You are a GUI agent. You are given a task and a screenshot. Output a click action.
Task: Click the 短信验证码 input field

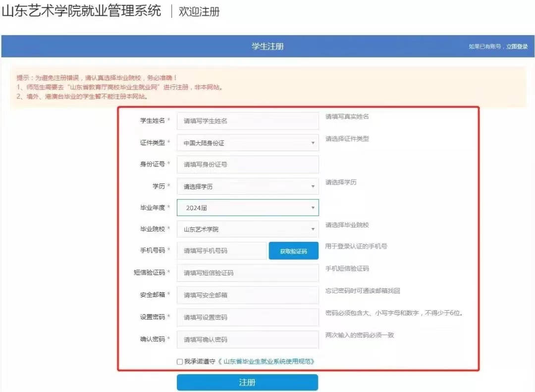[x=248, y=273]
